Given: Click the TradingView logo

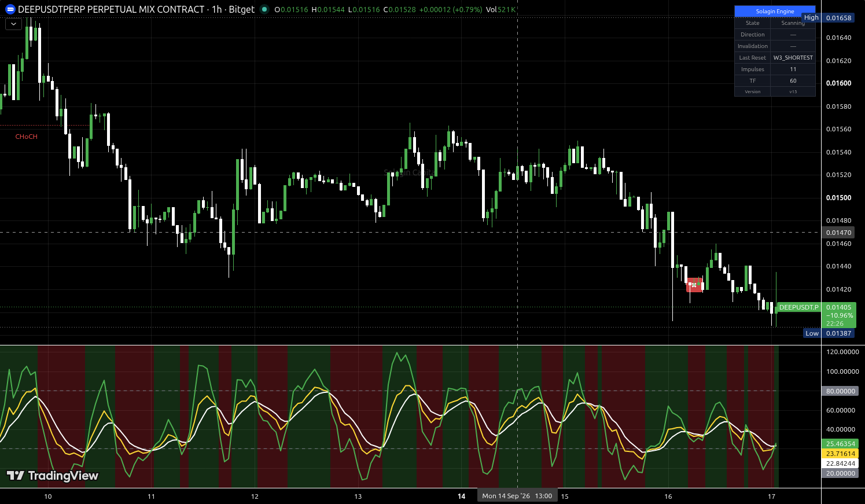Looking at the screenshot, I should click(52, 476).
